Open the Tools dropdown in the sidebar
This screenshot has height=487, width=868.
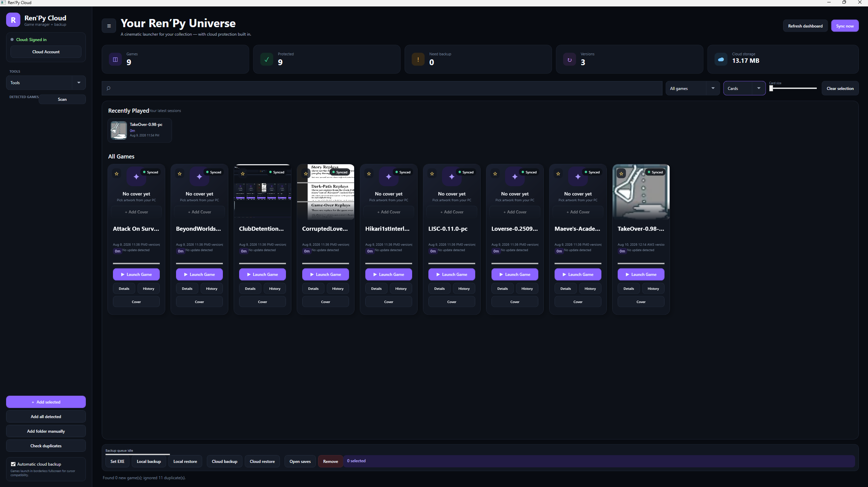[x=46, y=82]
